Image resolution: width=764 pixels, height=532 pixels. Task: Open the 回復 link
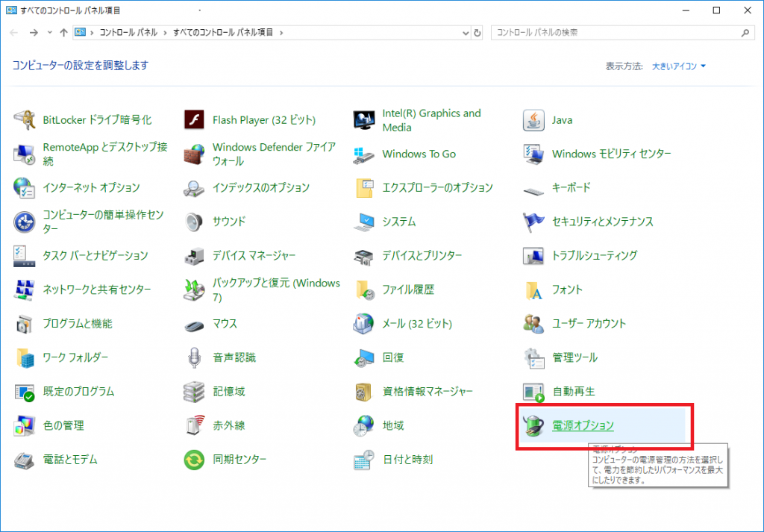(x=393, y=357)
